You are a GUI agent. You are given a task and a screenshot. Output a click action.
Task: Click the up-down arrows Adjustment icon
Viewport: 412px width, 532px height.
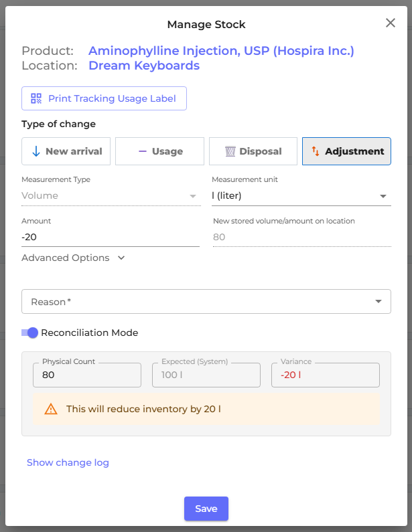316,151
